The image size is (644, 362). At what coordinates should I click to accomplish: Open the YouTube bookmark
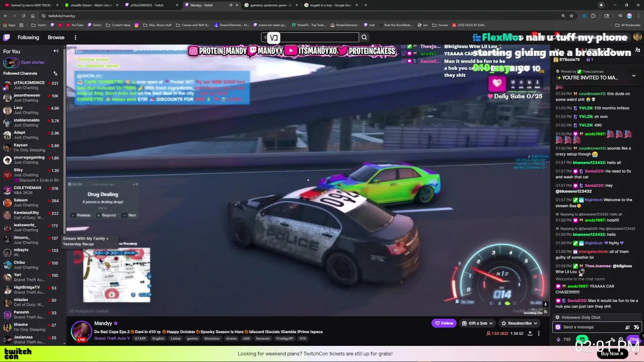[x=74, y=25]
